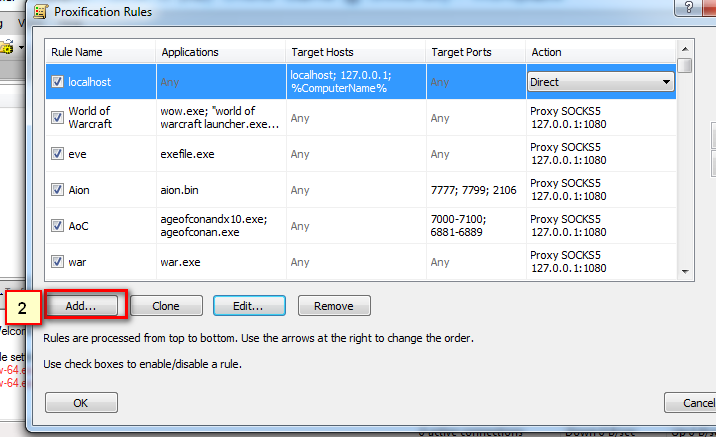Click the scroll up arrow of rules list
Viewport: 716px width, 437px height.
pos(685,49)
